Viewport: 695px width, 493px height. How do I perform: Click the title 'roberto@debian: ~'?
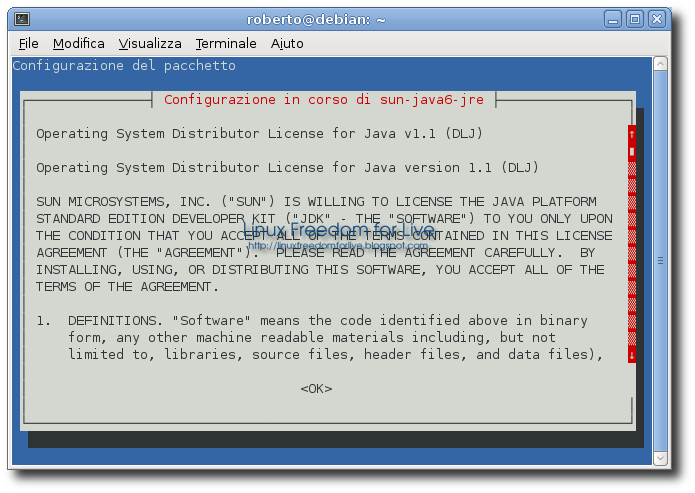pyautogui.click(x=316, y=20)
